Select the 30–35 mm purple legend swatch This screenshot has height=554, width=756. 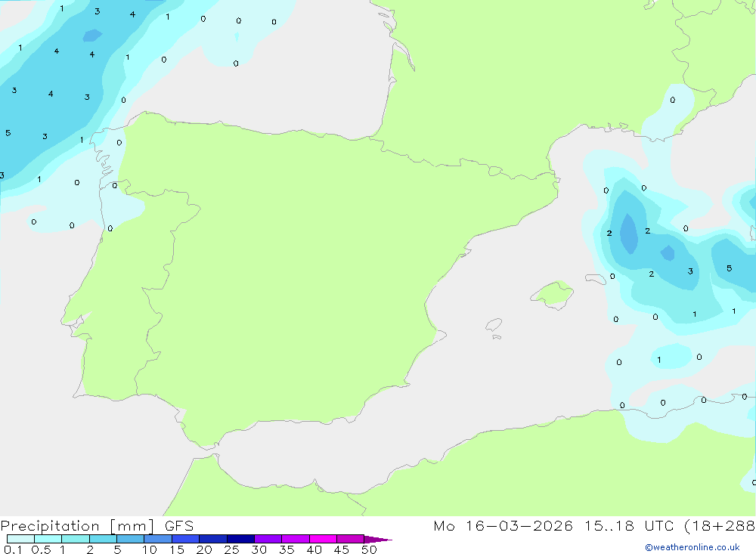tap(268, 539)
